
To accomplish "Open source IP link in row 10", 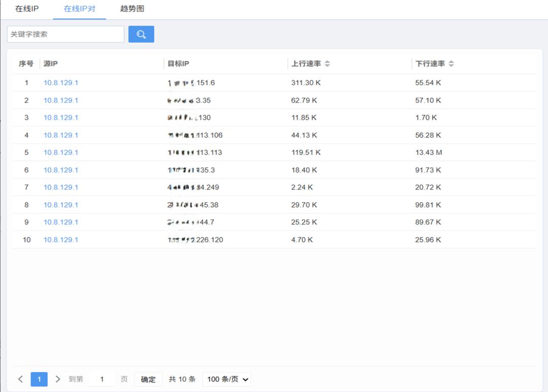I will pyautogui.click(x=61, y=240).
